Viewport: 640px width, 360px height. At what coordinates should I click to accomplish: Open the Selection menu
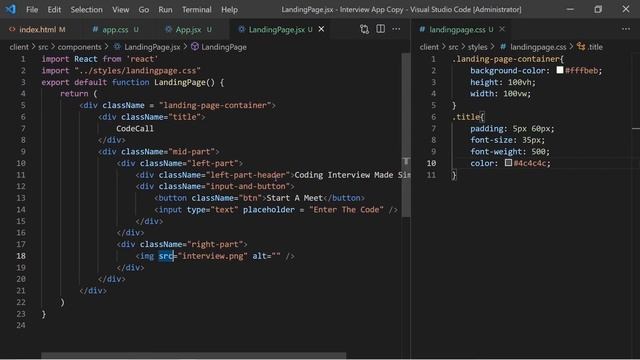pos(87,9)
